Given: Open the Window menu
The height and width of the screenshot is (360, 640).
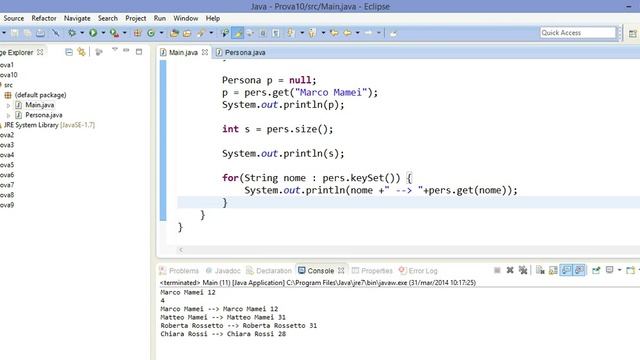Looking at the screenshot, I should pos(186,18).
